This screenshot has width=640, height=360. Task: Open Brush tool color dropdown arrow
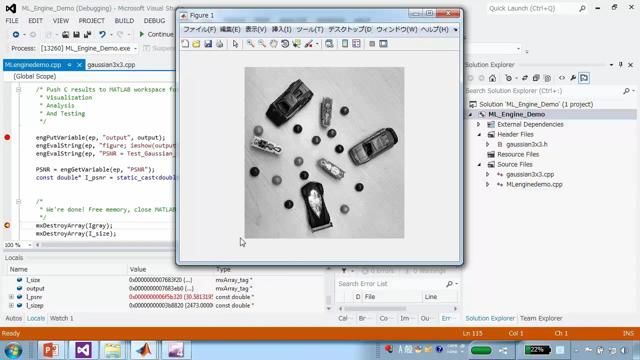[317, 44]
